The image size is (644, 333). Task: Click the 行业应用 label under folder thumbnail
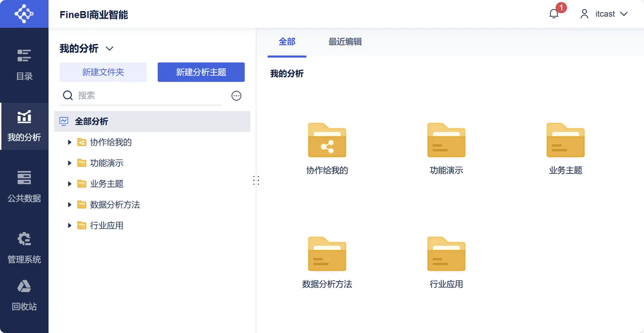446,284
